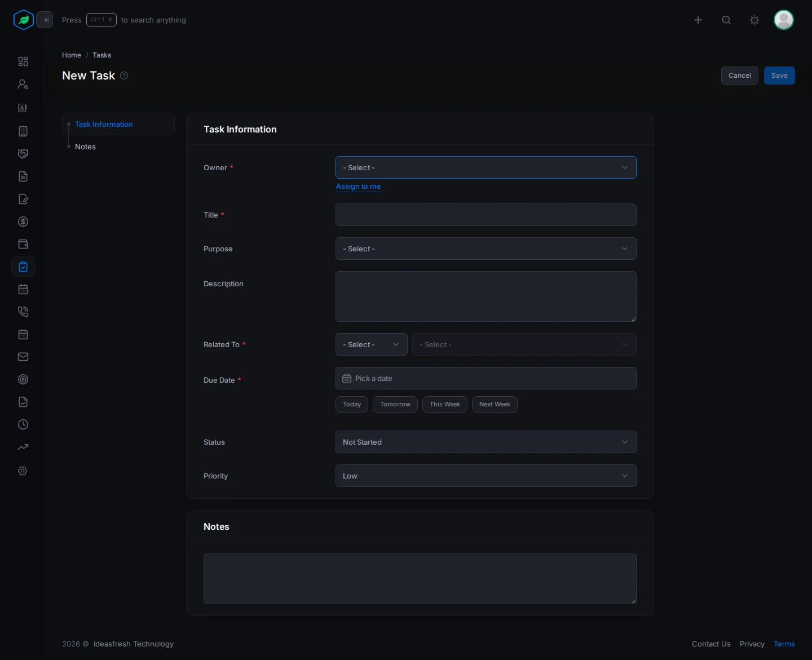Viewport: 812px width, 660px height.
Task: Toggle the sun theme icon in header
Action: [754, 20]
